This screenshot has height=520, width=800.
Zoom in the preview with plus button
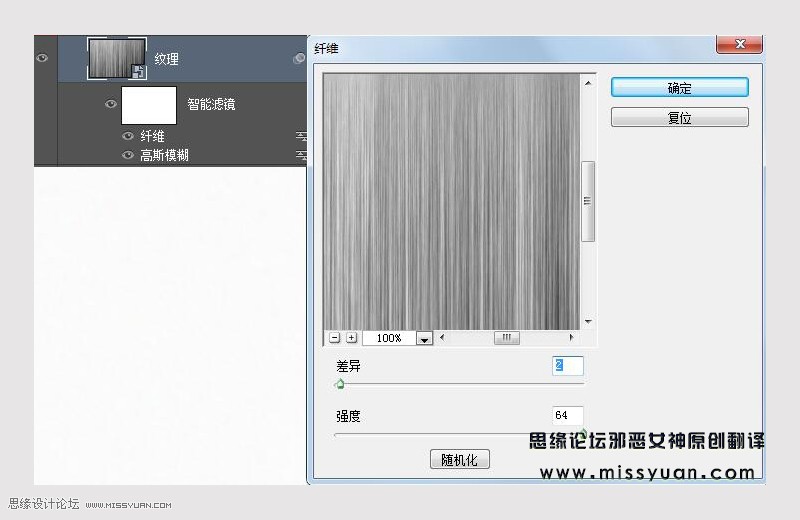[x=352, y=337]
